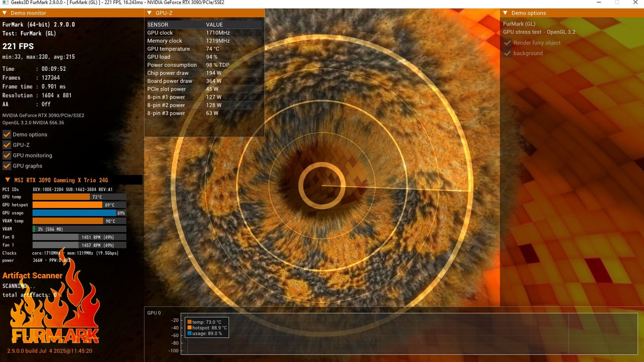Screen dimensions: 644x362
Task: Close the FurMark window
Action: 636,3
